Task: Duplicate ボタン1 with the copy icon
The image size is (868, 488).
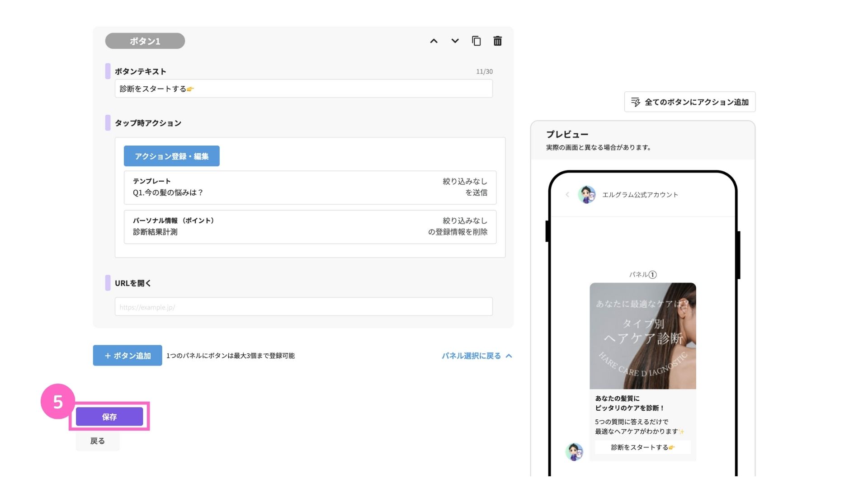Action: click(x=476, y=41)
